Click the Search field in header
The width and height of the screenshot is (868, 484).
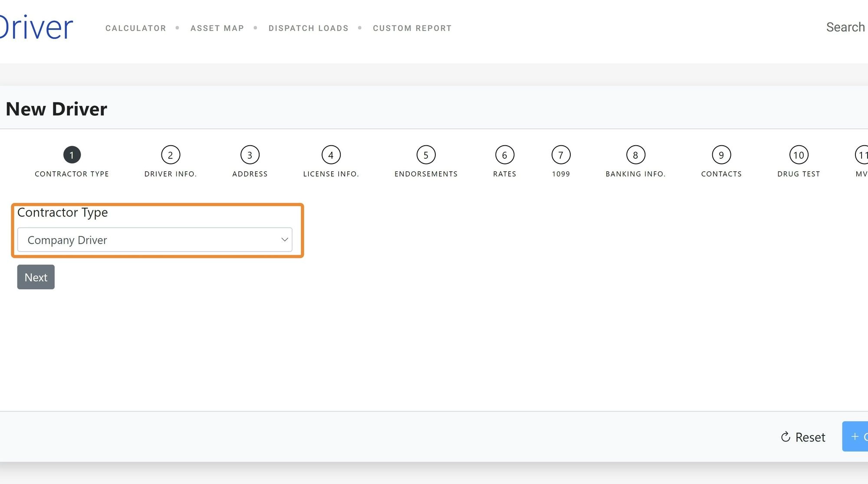846,27
